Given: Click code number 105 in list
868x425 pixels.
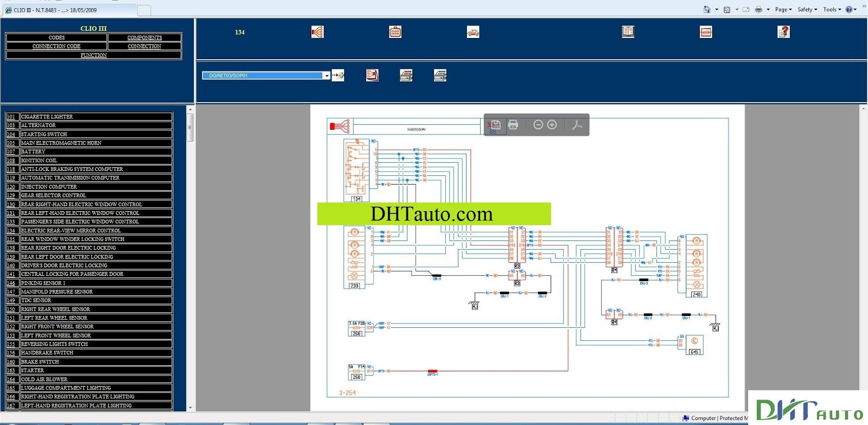Looking at the screenshot, I should [11, 143].
